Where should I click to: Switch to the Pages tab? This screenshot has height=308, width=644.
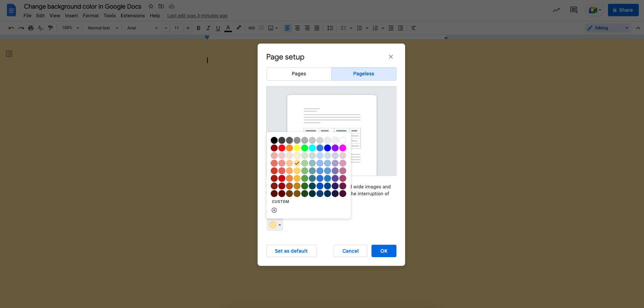(299, 74)
